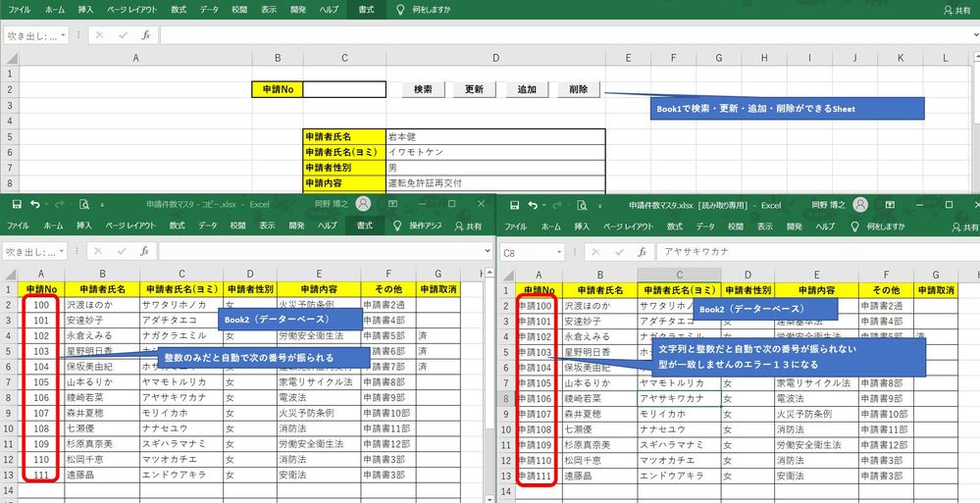Click the 削除 button on the sheet
This screenshot has width=980, height=503.
pos(578,89)
